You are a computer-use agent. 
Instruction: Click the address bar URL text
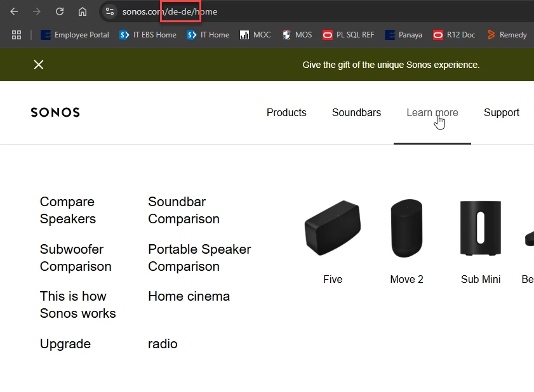(170, 11)
